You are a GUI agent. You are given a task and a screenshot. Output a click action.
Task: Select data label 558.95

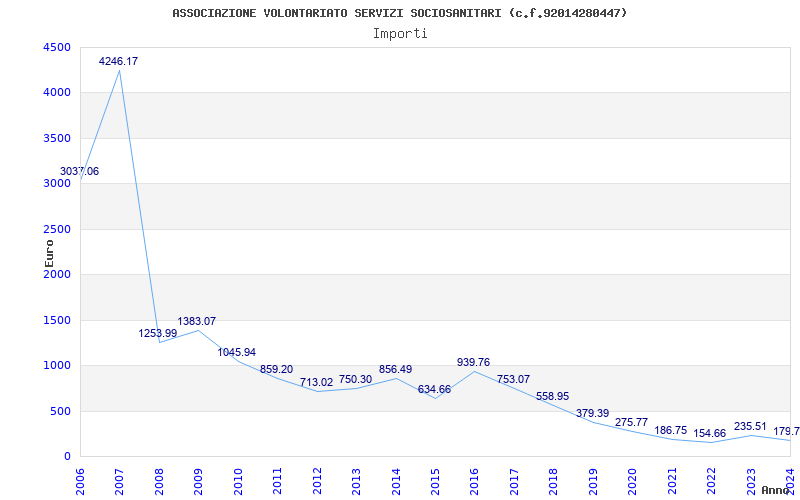553,396
